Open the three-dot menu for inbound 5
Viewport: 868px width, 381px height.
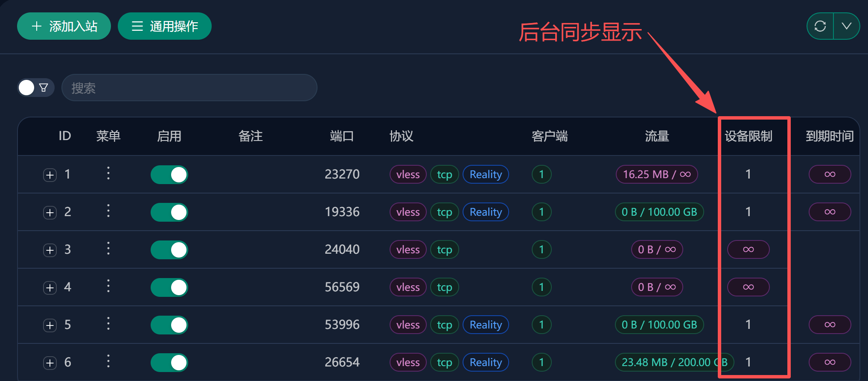(108, 324)
